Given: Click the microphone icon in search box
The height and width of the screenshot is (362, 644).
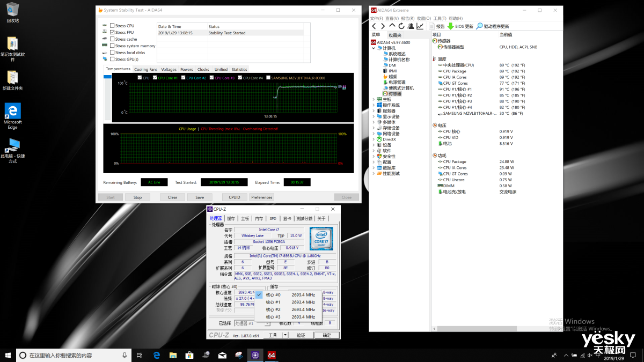Looking at the screenshot, I should (125, 355).
